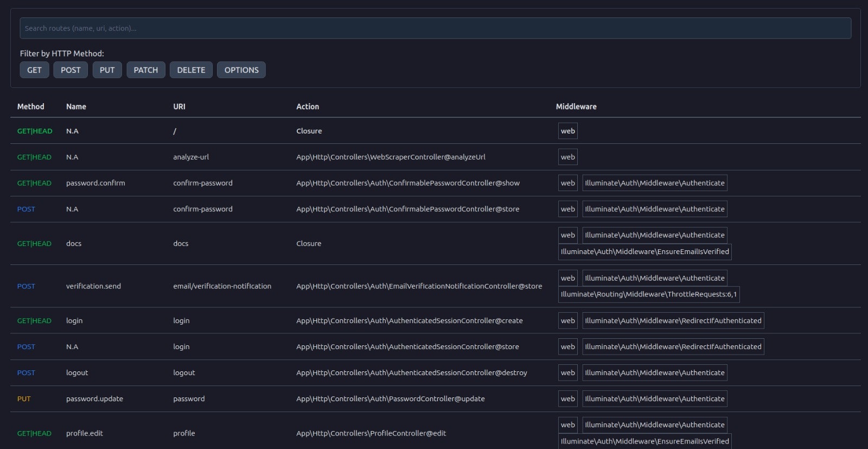868x449 pixels.
Task: Click the web tag in the root route row
Action: (x=568, y=131)
